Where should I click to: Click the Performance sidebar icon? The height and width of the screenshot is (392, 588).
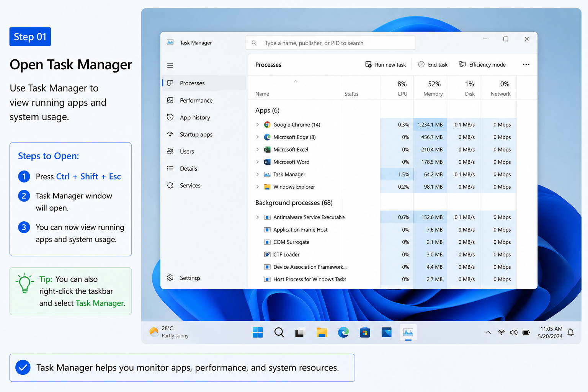point(170,100)
